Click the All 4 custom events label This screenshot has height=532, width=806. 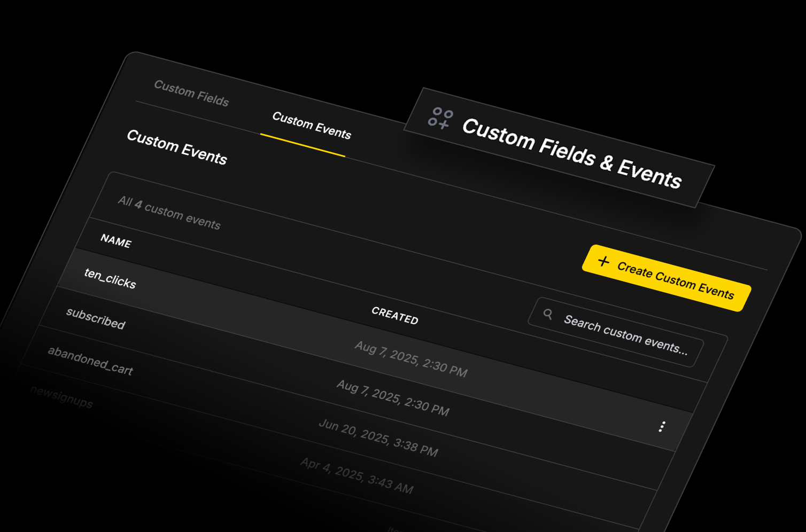169,213
